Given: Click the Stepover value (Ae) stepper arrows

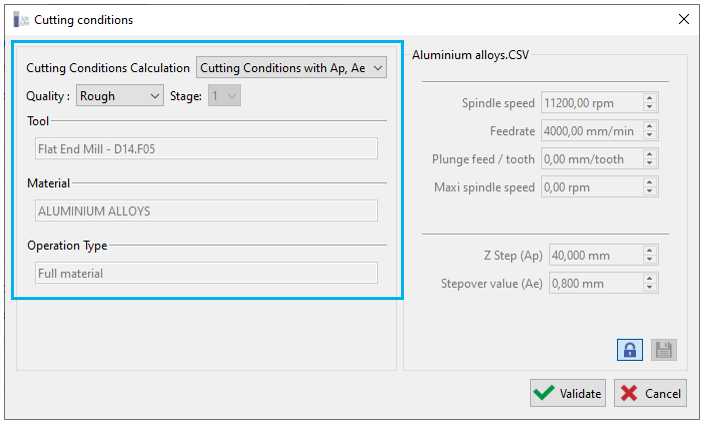Looking at the screenshot, I should (x=650, y=283).
